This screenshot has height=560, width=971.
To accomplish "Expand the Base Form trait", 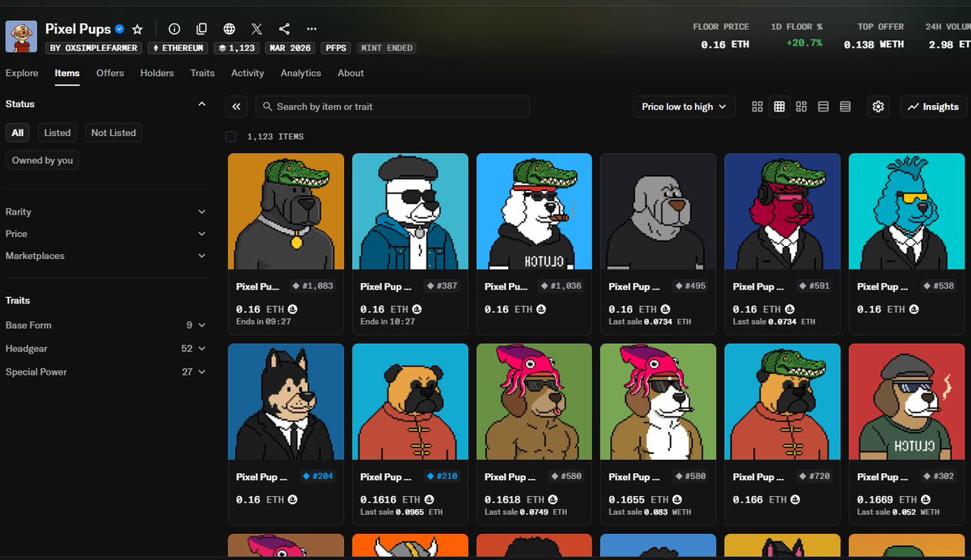I will click(x=105, y=325).
